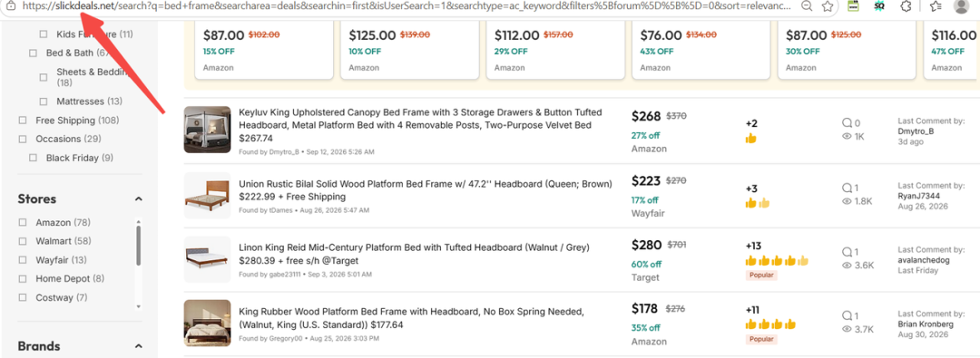Image resolution: width=980 pixels, height=358 pixels.
Task: Click thumbs-up icon on Keyluv Canopy Bed deal
Action: pos(750,139)
